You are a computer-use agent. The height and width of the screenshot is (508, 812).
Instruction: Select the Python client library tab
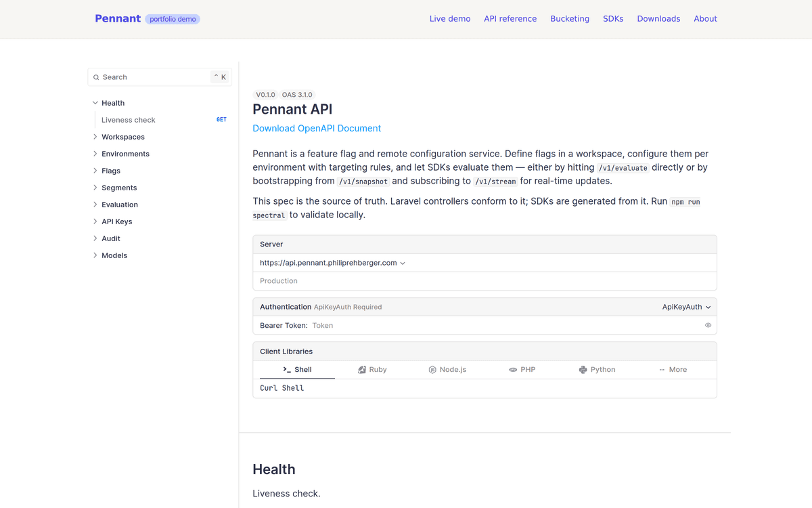tap(597, 370)
